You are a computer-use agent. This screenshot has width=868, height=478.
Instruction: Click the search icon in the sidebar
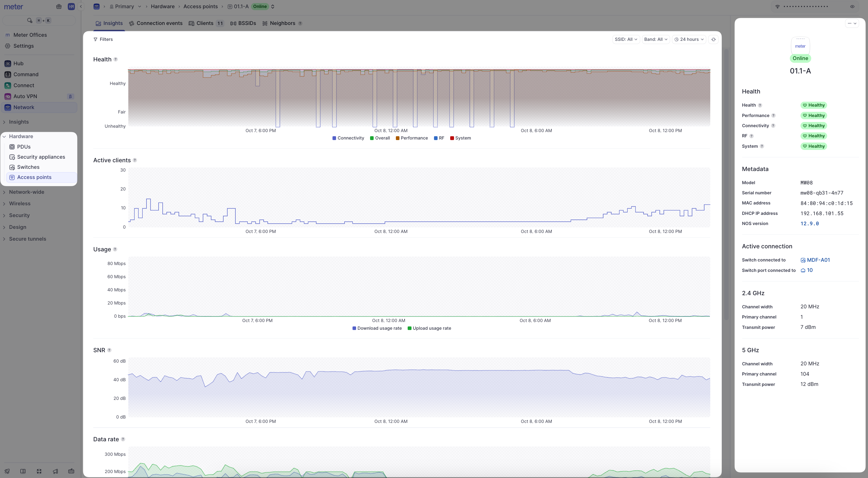(x=30, y=21)
